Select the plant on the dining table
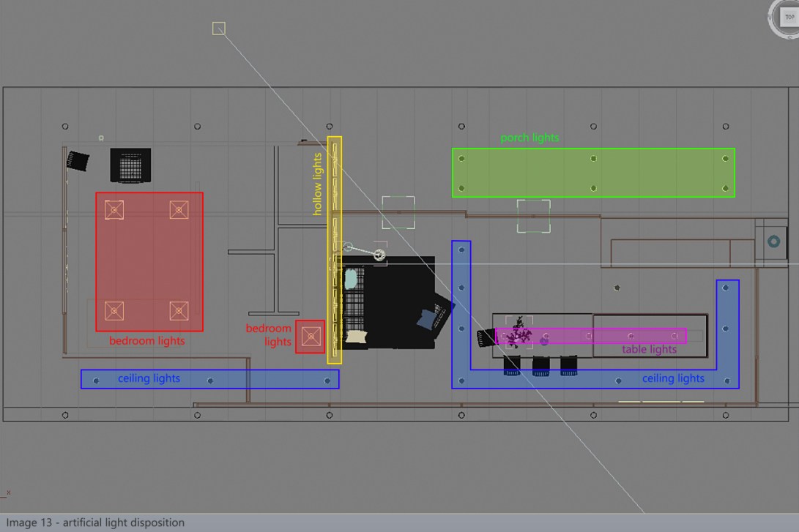The image size is (799, 532). [x=521, y=332]
